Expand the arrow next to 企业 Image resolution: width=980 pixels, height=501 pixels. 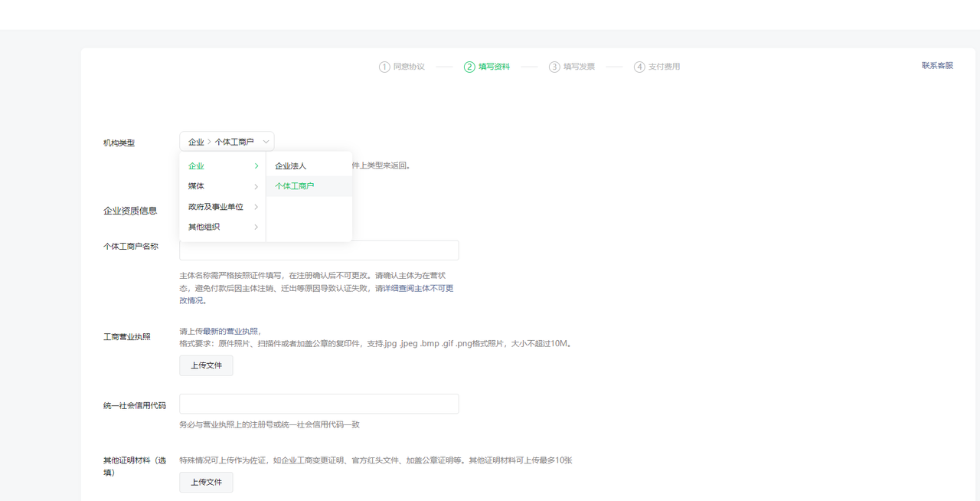(x=256, y=166)
